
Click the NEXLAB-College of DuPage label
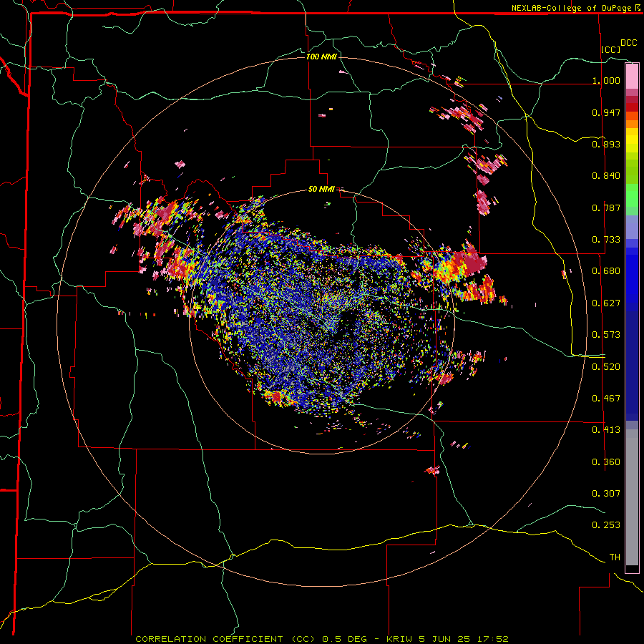(572, 8)
